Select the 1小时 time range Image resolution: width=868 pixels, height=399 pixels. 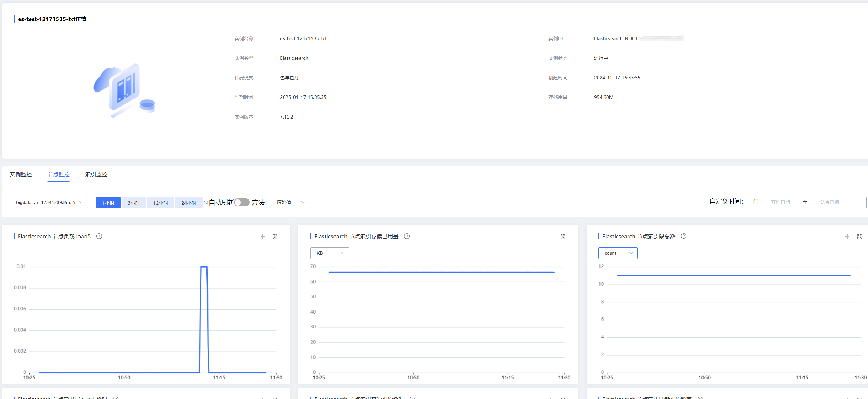point(108,203)
